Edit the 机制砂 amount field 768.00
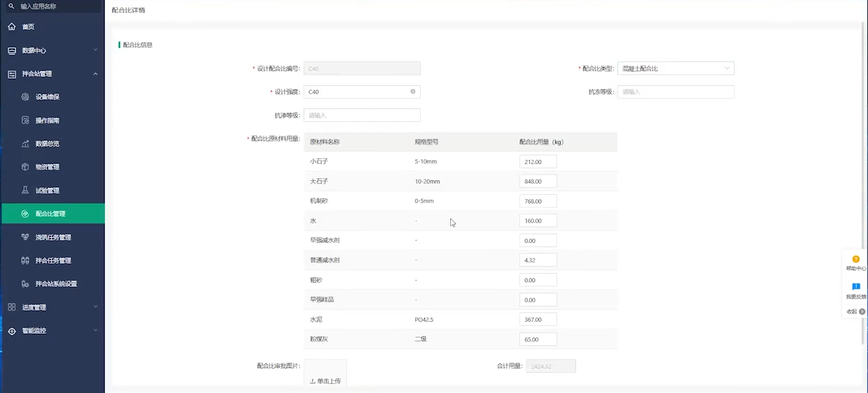This screenshot has width=868, height=393. pyautogui.click(x=538, y=201)
